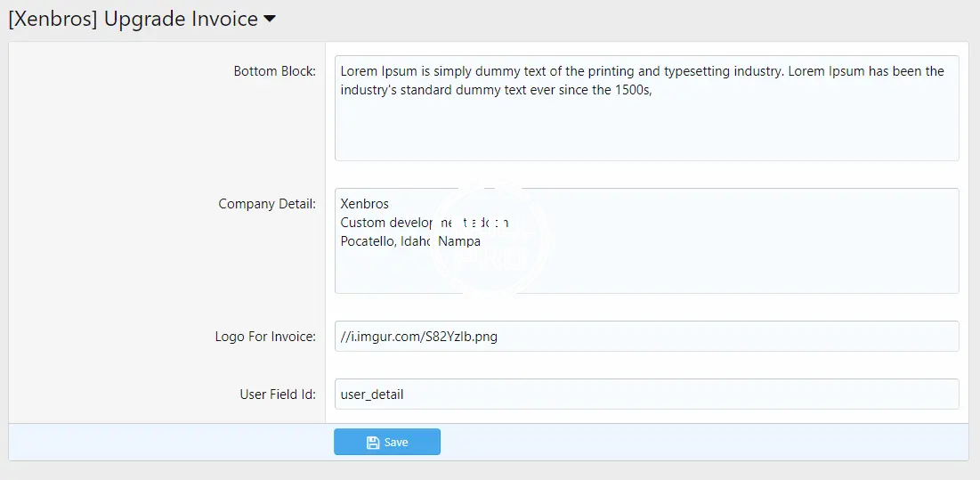Click the "User Field Id:" label

277,395
